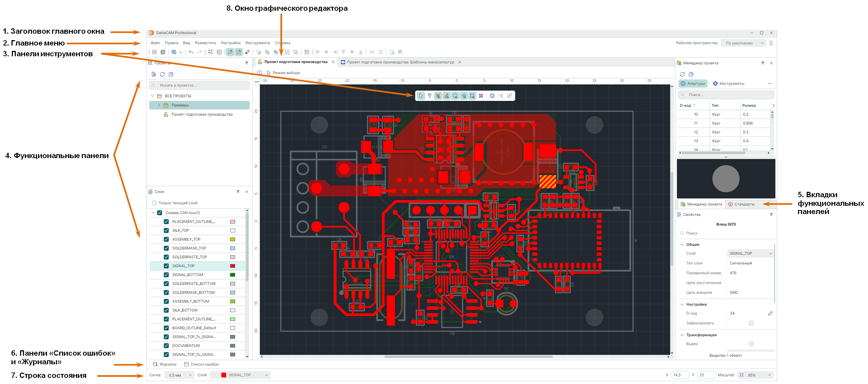Expand the 'Примеры' folder in project tree
Screen dimensions: 868x384
tap(159, 105)
